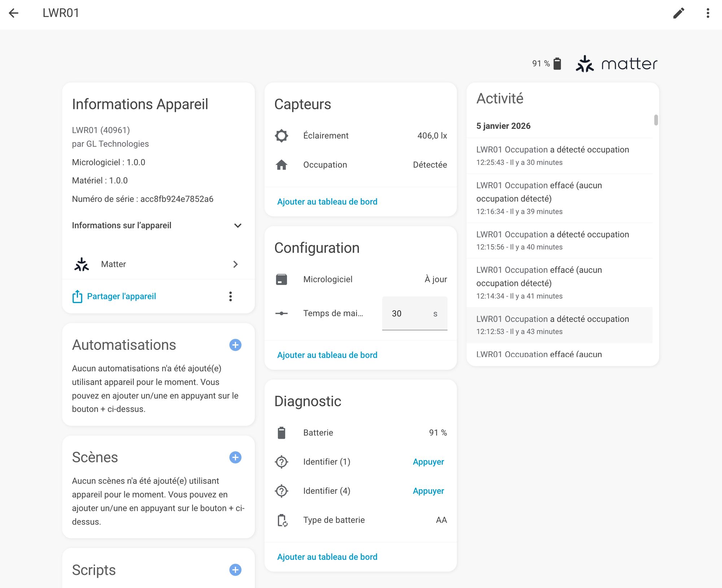Add a new automation with plus icon
This screenshot has height=588, width=722.
[235, 345]
